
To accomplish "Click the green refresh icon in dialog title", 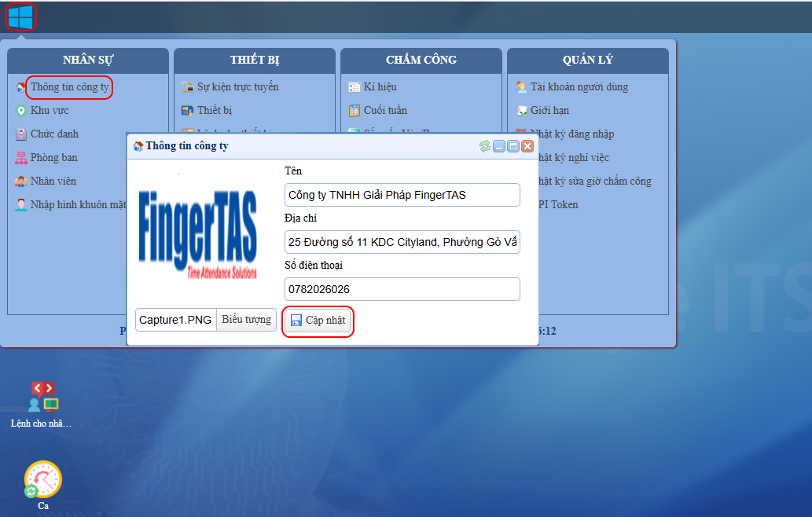I will pos(485,146).
